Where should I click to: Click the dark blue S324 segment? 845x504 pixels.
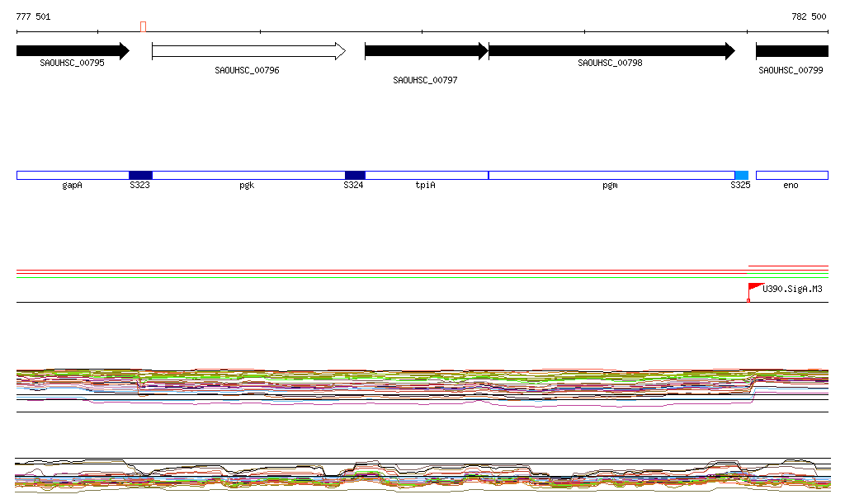pos(355,175)
